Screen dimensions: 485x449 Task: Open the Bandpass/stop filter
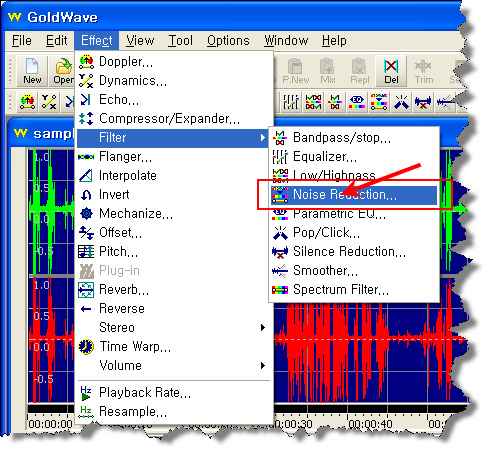pyautogui.click(x=354, y=137)
